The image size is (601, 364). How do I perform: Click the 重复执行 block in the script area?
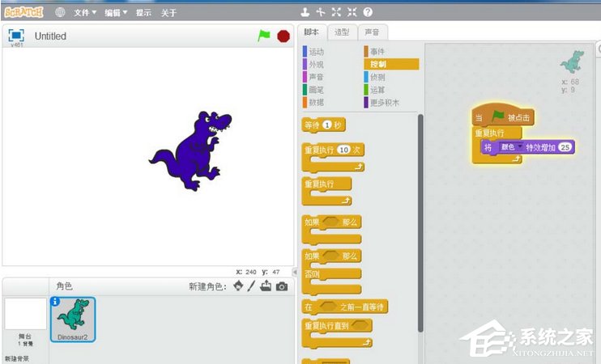click(497, 133)
